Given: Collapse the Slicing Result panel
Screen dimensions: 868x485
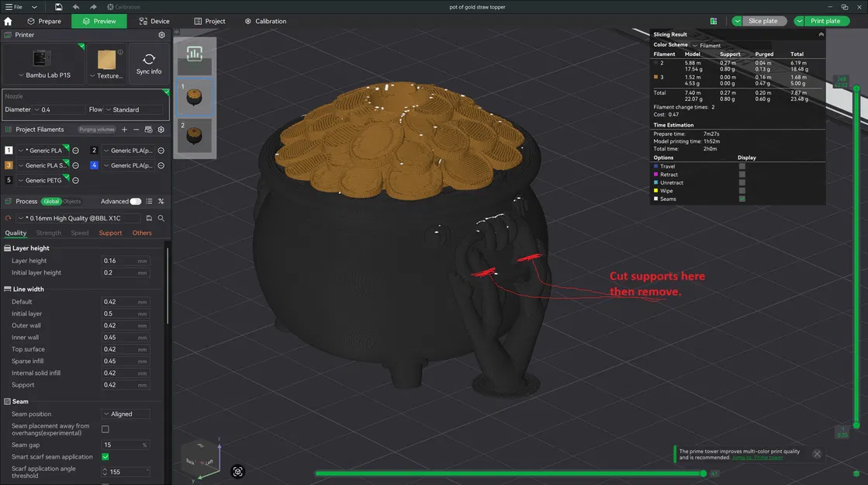Looking at the screenshot, I should coord(821,34).
